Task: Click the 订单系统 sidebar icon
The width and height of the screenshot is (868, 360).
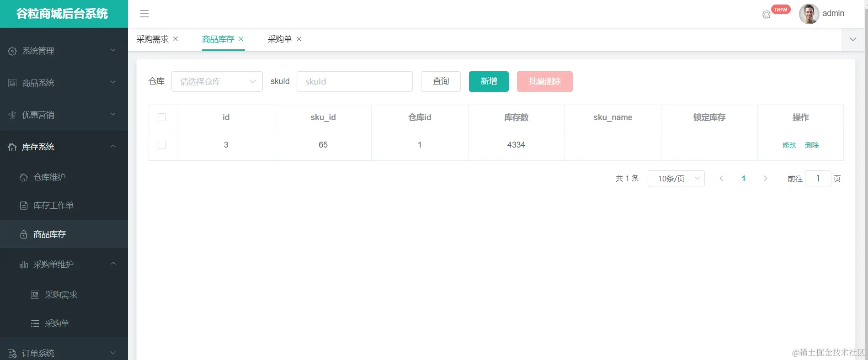Action: 12,353
